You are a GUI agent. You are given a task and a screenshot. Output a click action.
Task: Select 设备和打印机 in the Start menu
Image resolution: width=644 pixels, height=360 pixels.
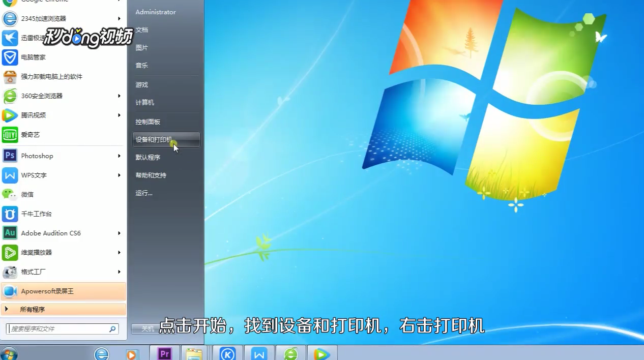(x=166, y=140)
